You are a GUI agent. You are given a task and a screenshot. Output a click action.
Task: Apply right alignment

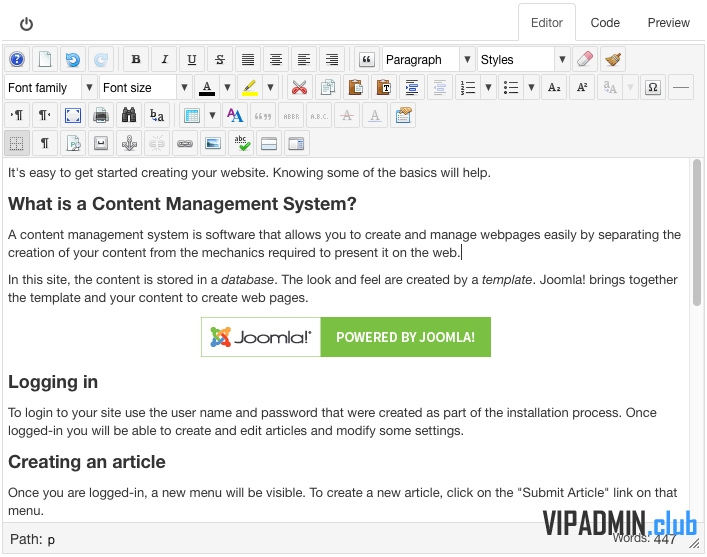point(332,59)
